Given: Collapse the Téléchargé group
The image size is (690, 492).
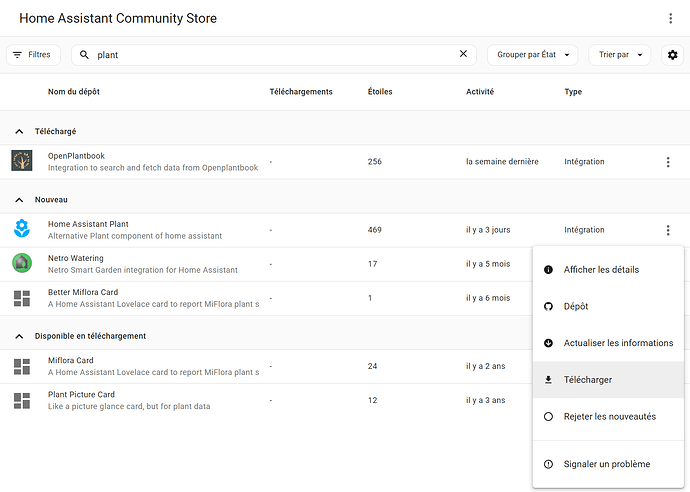Looking at the screenshot, I should pyautogui.click(x=18, y=132).
